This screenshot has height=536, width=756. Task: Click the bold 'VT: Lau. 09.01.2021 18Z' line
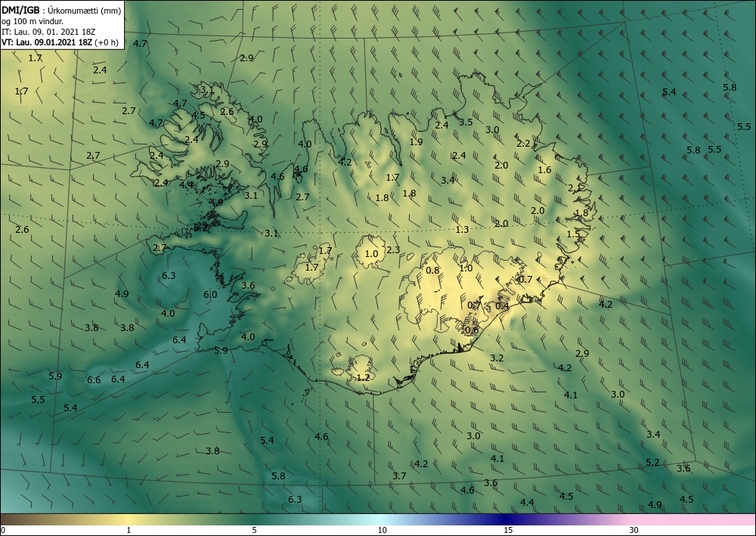(47, 42)
